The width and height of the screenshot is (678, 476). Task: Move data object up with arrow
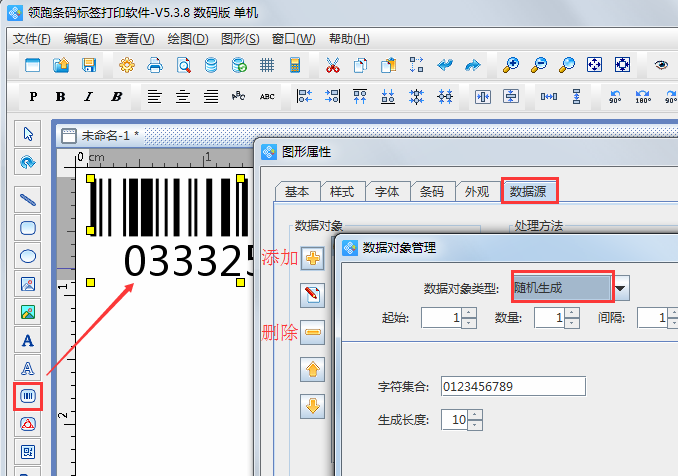(313, 369)
